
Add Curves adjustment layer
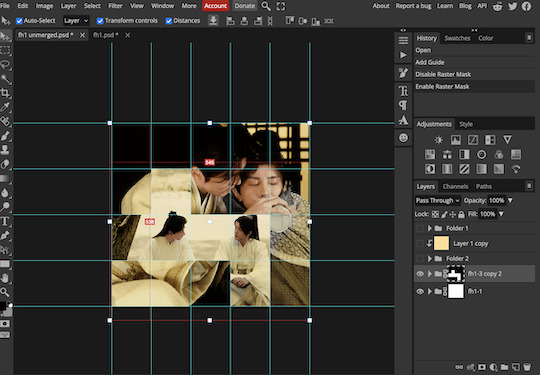coord(472,139)
